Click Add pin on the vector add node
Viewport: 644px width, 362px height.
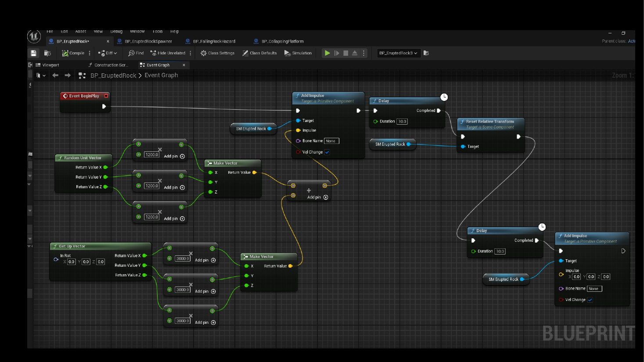click(317, 197)
